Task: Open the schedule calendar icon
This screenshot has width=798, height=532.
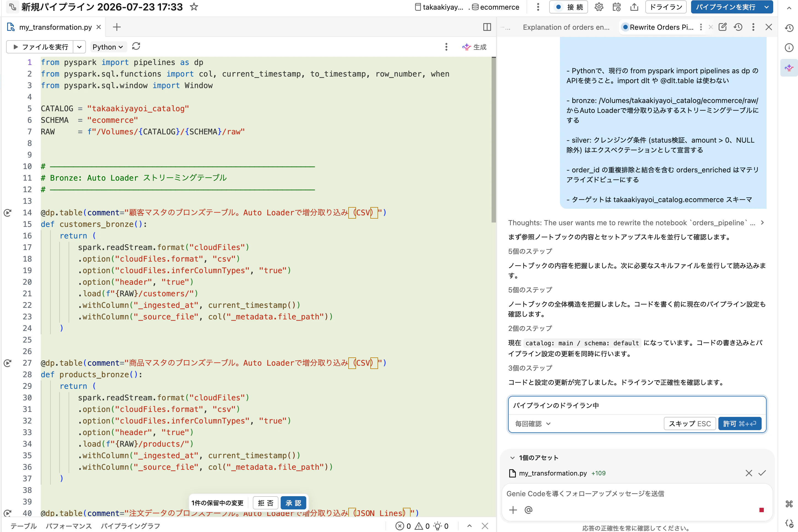Action: click(x=617, y=7)
